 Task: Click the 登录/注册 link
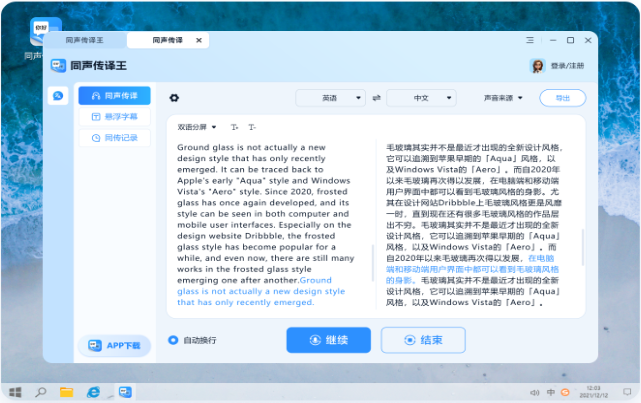(x=567, y=66)
